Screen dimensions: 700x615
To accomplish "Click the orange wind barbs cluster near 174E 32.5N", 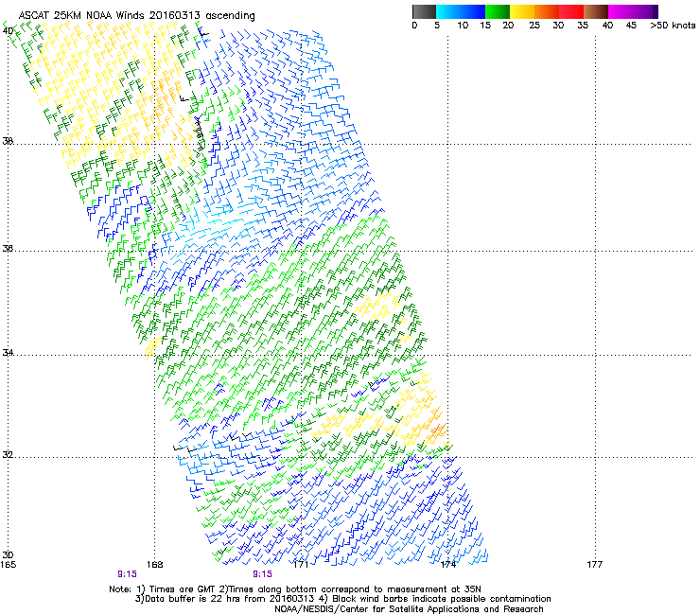I will [x=437, y=430].
